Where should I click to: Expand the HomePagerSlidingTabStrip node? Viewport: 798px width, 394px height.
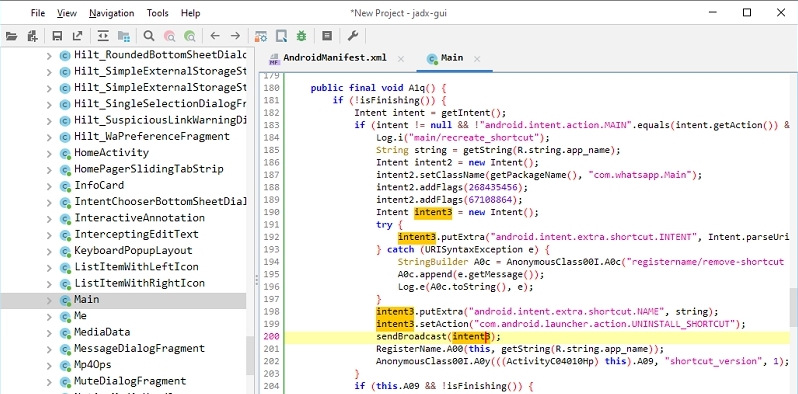coord(49,170)
